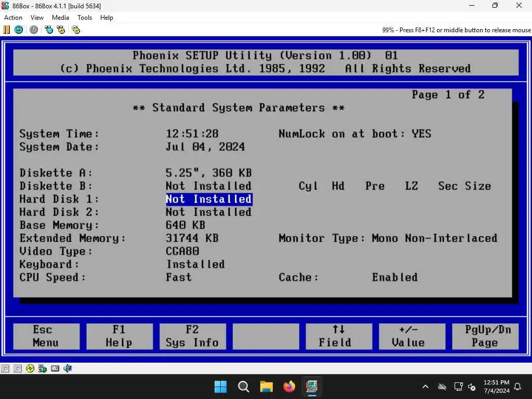532x399 pixels.
Task: Send Ctrl+Alt+Esc using the yellow keys icon
Action: (x=61, y=30)
